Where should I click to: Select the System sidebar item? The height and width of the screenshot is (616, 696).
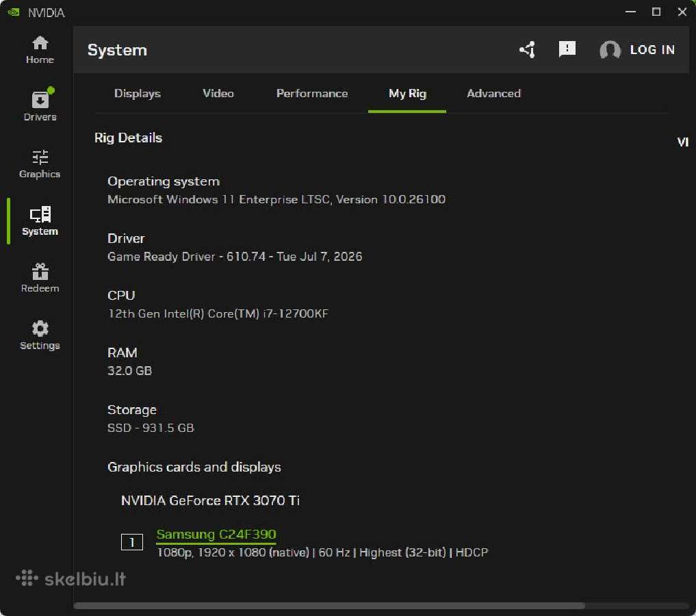(x=40, y=221)
